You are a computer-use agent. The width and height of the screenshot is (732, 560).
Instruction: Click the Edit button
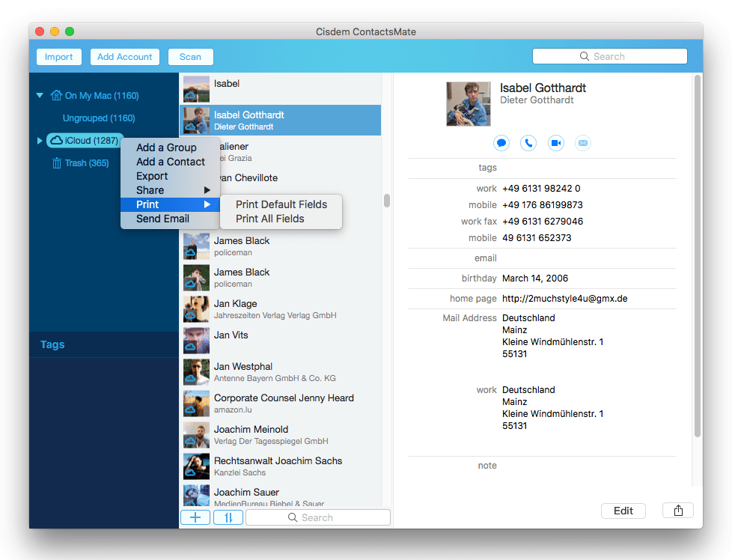click(623, 511)
